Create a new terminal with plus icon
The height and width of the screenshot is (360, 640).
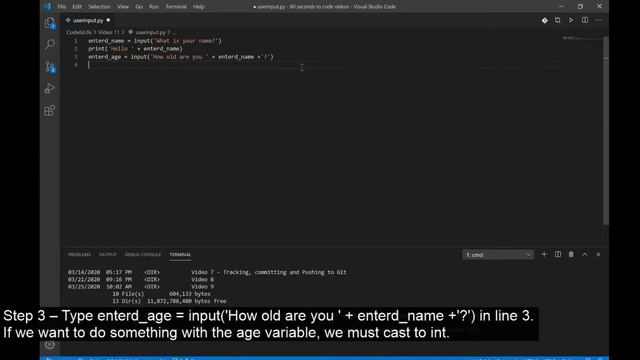(544, 254)
